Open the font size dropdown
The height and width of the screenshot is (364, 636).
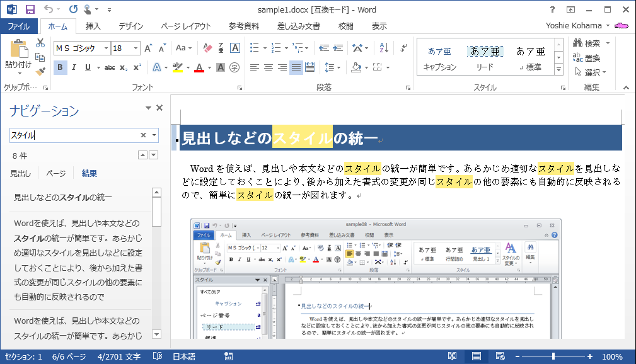point(136,48)
